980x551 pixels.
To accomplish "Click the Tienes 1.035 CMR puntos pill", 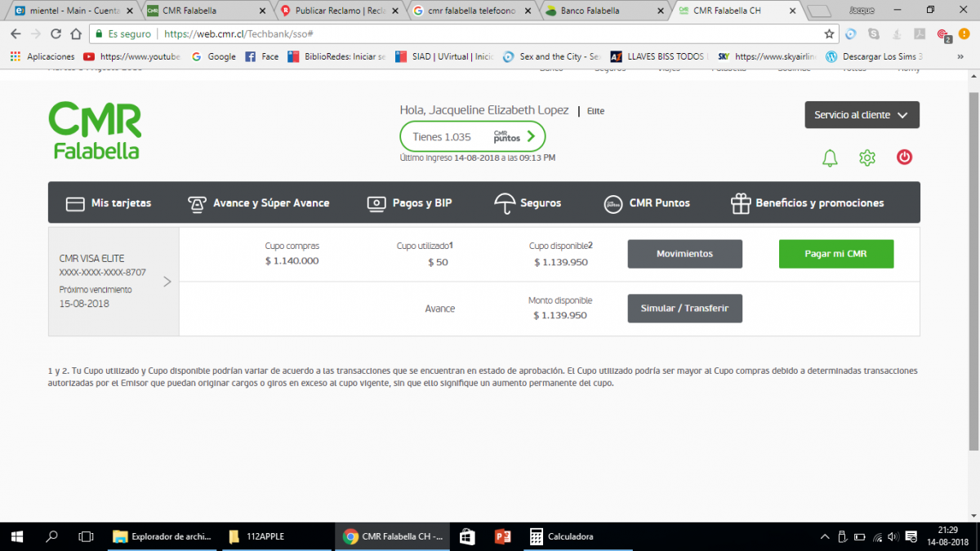I will pyautogui.click(x=472, y=136).
